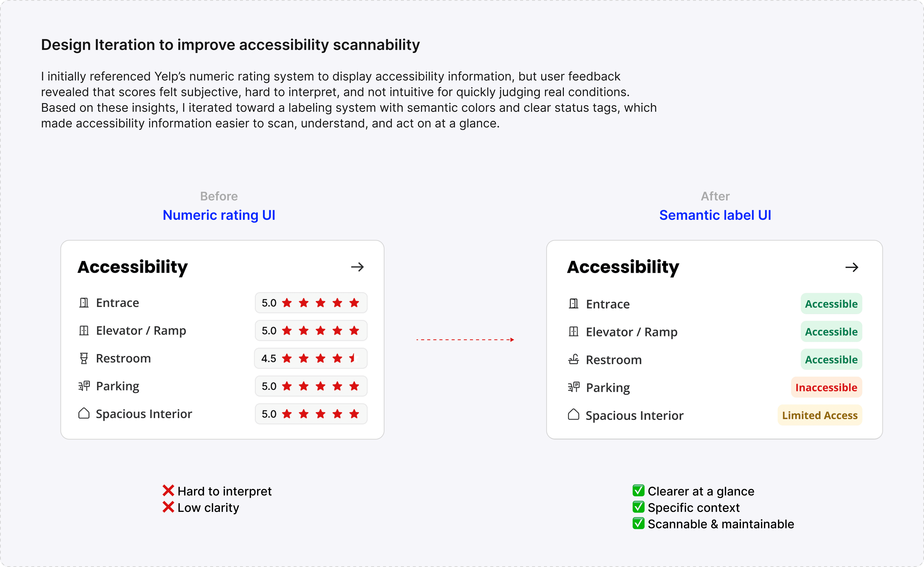This screenshot has height=567, width=924.
Task: Select the Numeric rating UI heading
Action: 219,215
